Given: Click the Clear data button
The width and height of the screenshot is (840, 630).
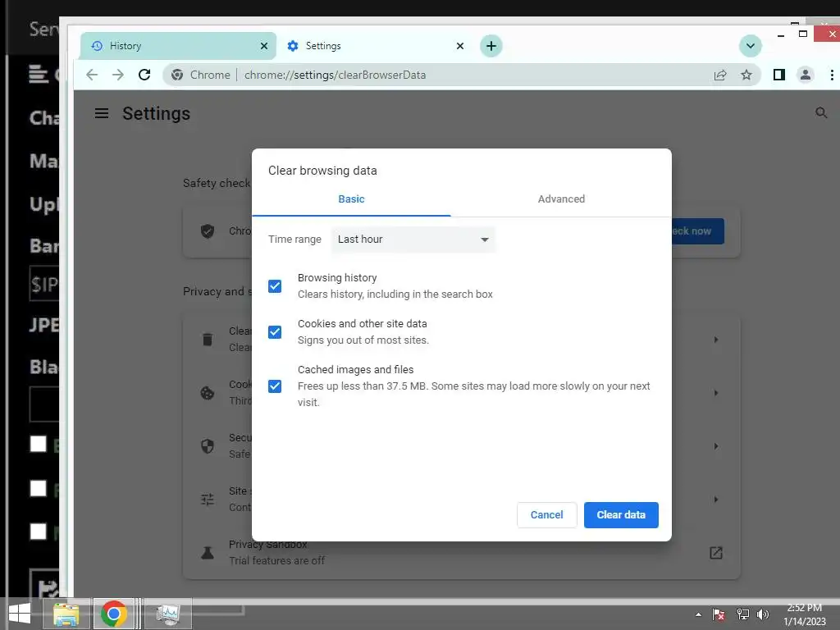Looking at the screenshot, I should point(621,515).
